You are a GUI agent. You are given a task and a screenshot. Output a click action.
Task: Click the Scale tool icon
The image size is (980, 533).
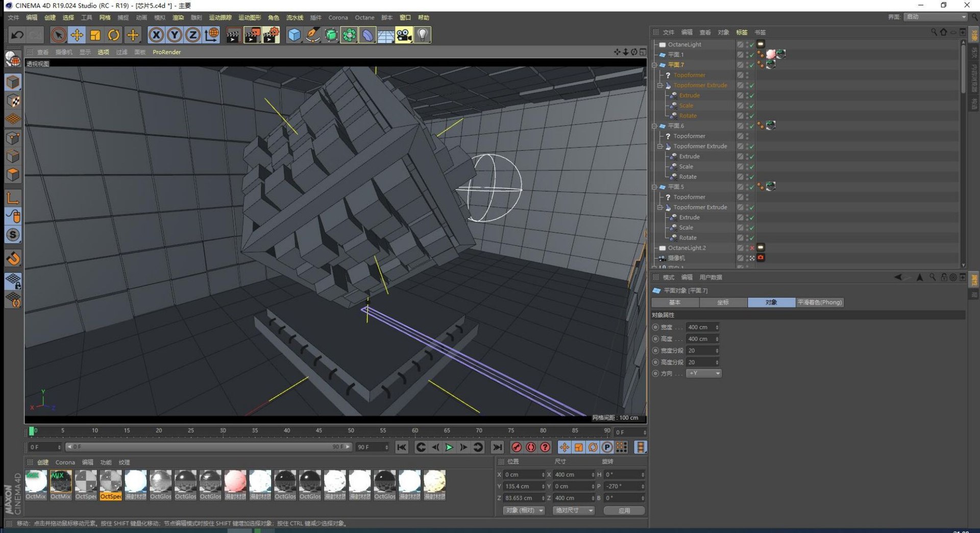point(95,35)
